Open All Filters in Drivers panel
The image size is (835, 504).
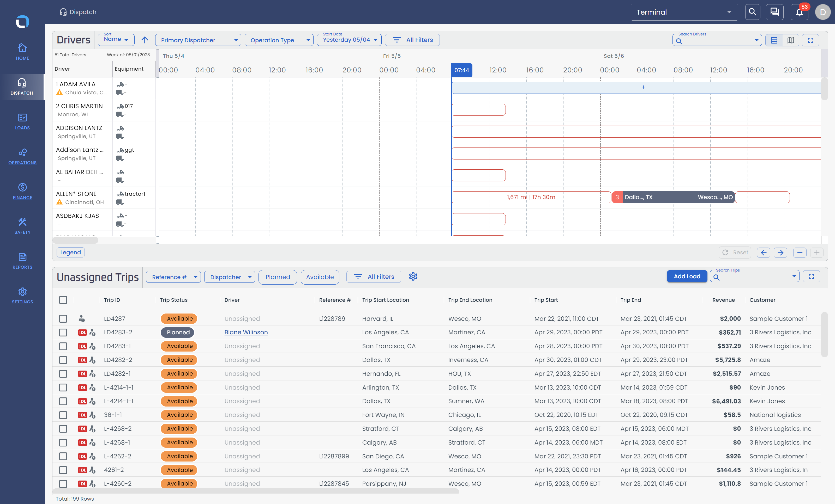click(412, 40)
